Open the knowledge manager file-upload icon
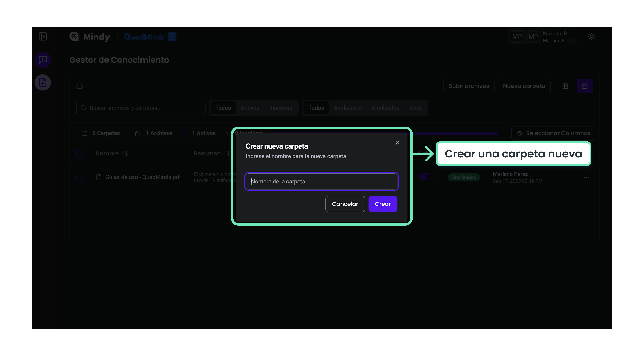 pyautogui.click(x=43, y=82)
